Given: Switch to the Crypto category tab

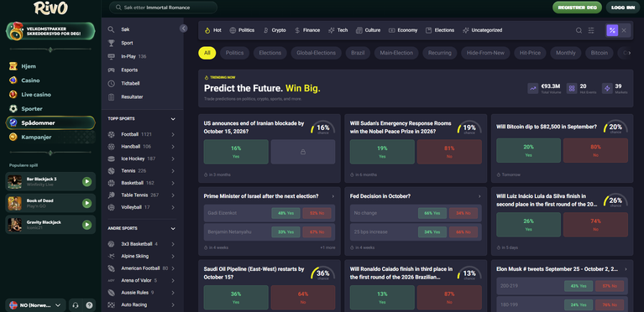Looking at the screenshot, I should click(x=275, y=30).
